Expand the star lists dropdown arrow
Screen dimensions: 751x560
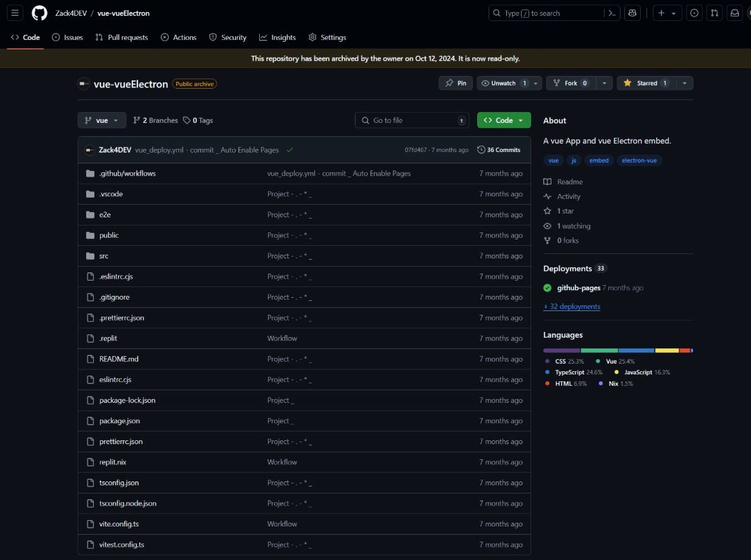(685, 83)
